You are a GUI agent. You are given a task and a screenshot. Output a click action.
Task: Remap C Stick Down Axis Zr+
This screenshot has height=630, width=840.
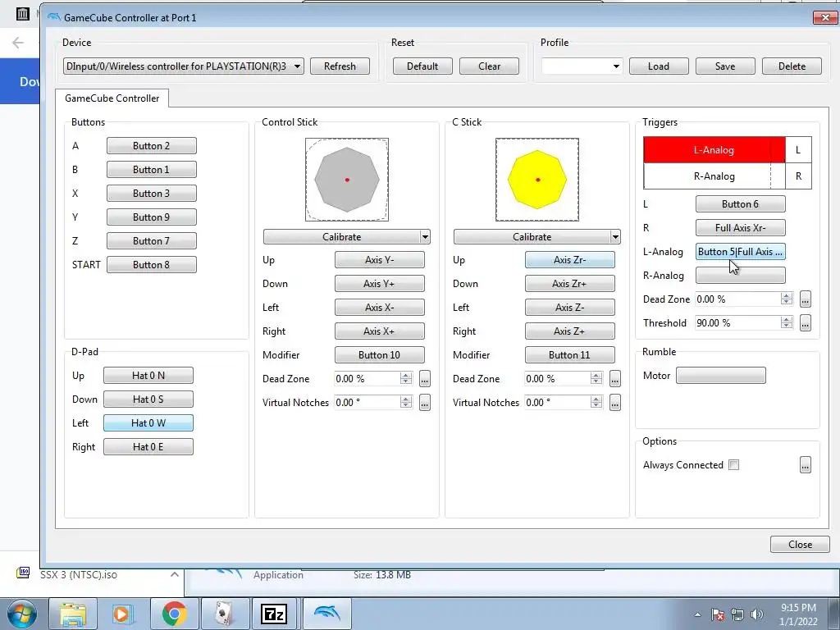click(569, 283)
